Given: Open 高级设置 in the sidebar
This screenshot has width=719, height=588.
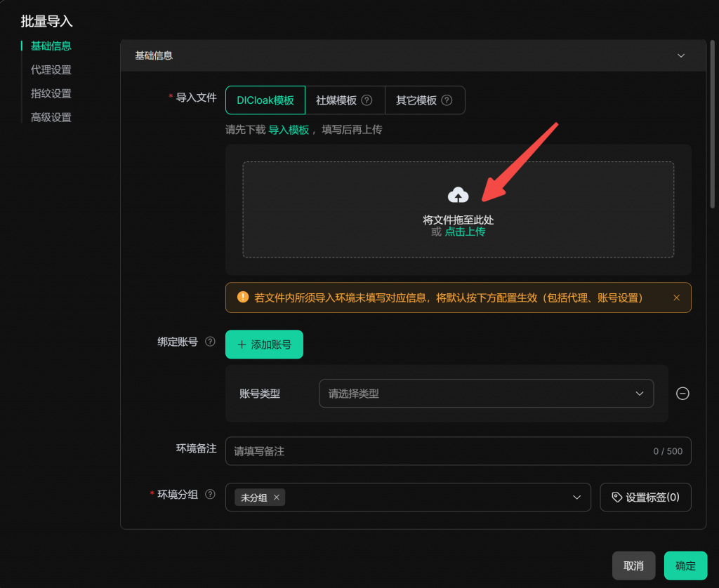Looking at the screenshot, I should tap(51, 118).
